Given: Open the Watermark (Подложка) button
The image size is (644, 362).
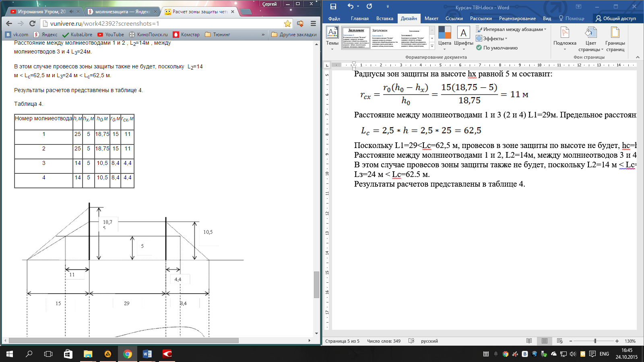Looking at the screenshot, I should 565,38.
